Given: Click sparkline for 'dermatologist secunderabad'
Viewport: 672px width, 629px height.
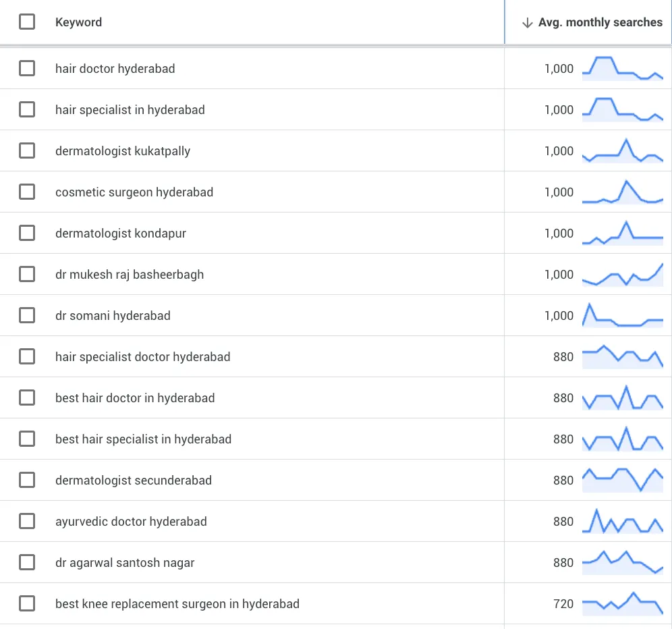Looking at the screenshot, I should coord(622,480).
